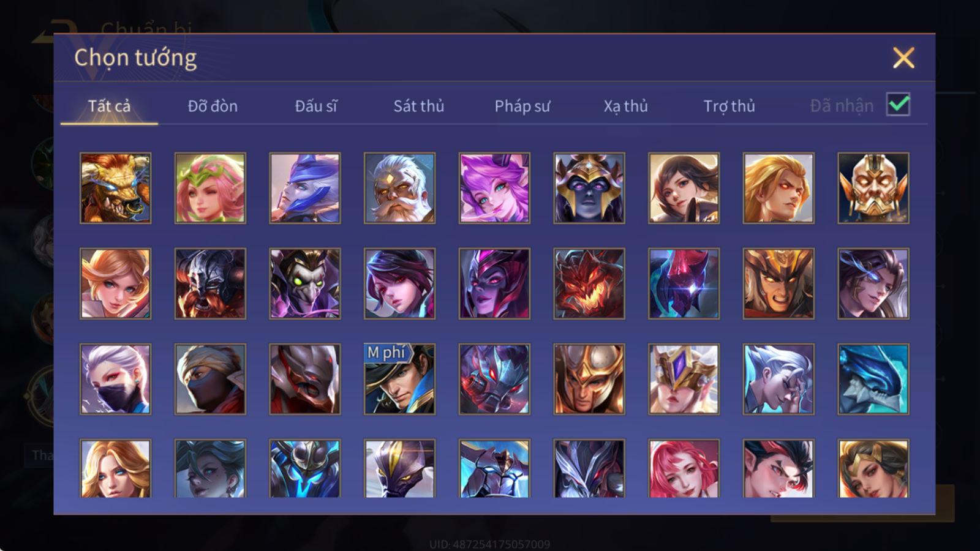Switch to the Xạ thủ tab
Image resolution: width=980 pixels, height=551 pixels.
click(x=625, y=106)
